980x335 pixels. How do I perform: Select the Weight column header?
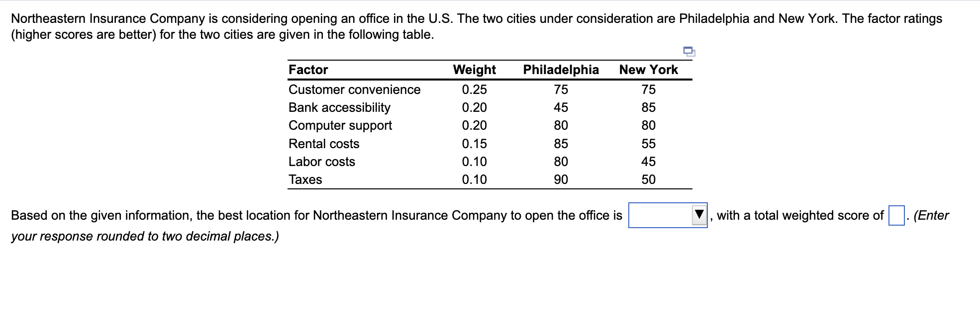click(x=474, y=70)
